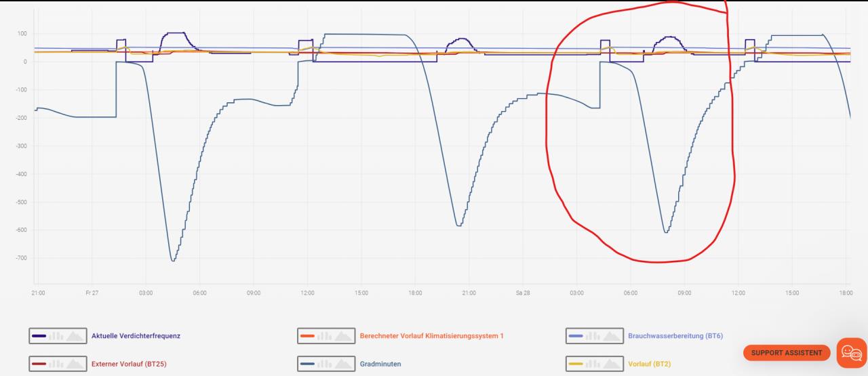This screenshot has width=868, height=376.
Task: Select line chart style for Berechneter Vorlauf Klimatisierungssystem 1
Action: (307, 335)
